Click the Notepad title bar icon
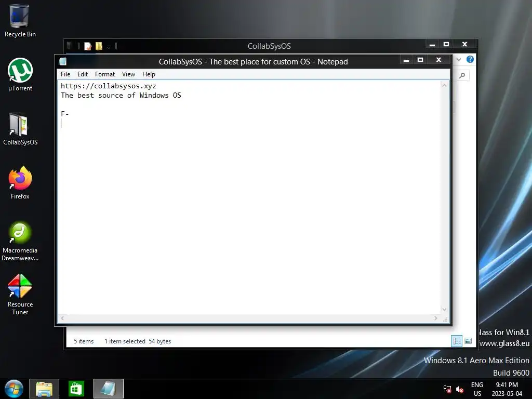 (x=62, y=61)
